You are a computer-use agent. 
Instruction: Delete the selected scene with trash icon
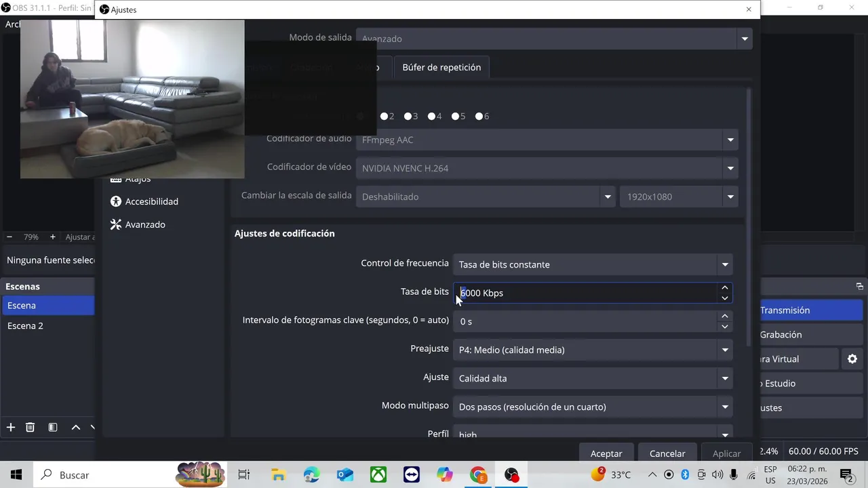(x=30, y=427)
